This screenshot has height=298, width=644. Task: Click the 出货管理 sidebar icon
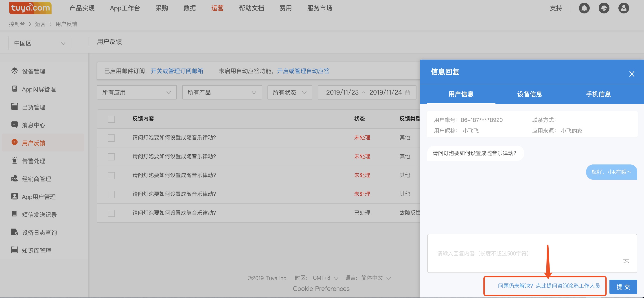click(15, 107)
